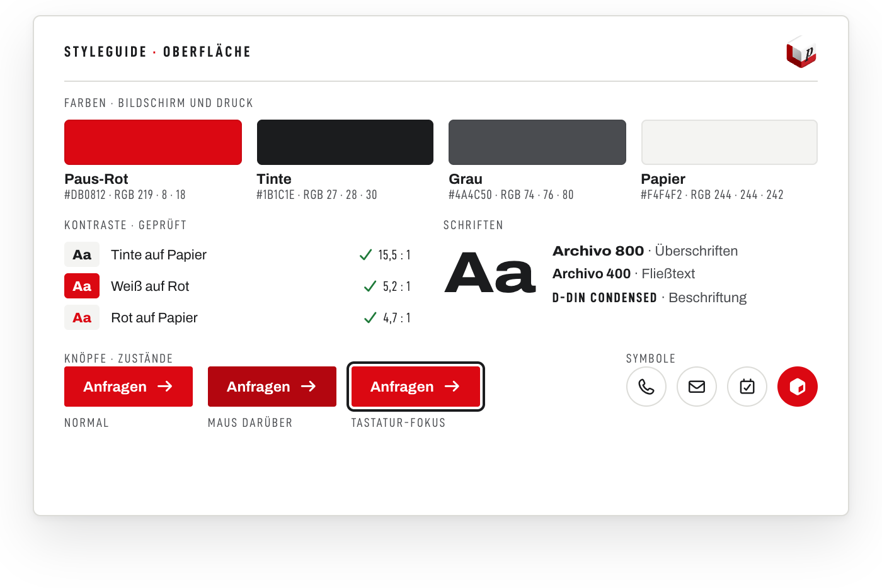Click the normal-state Anfragen button
Image resolution: width=882 pixels, height=588 pixels.
pos(129,387)
